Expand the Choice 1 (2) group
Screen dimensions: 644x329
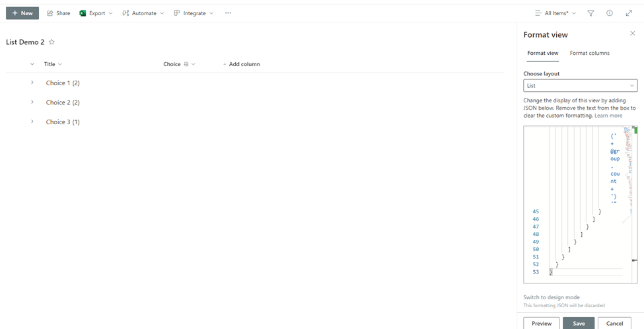click(x=32, y=83)
